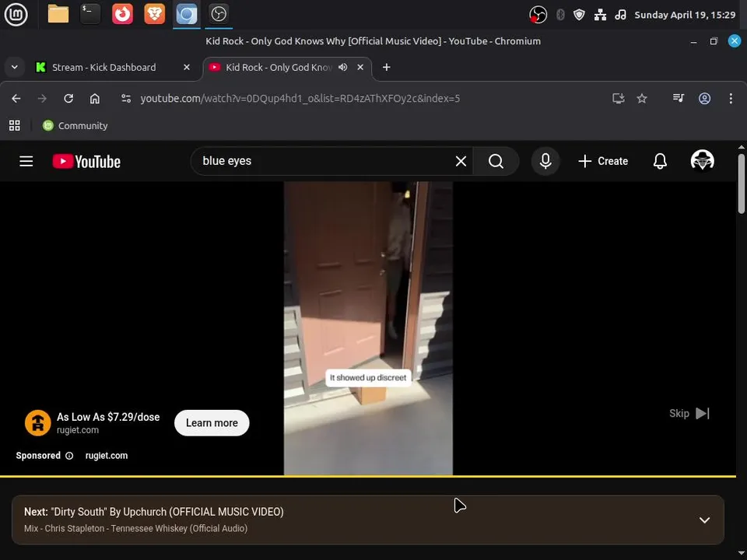Open the network connections tray icon
Viewport: 747px width, 560px height.
pos(600,15)
